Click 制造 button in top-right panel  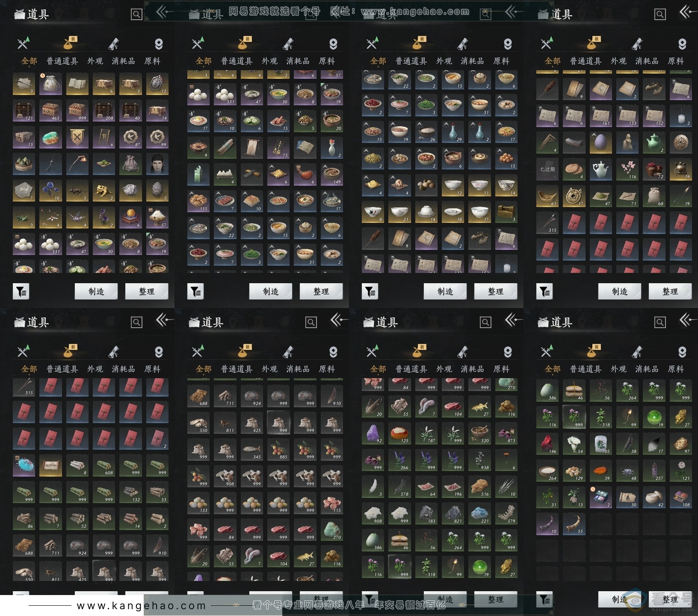pos(620,291)
